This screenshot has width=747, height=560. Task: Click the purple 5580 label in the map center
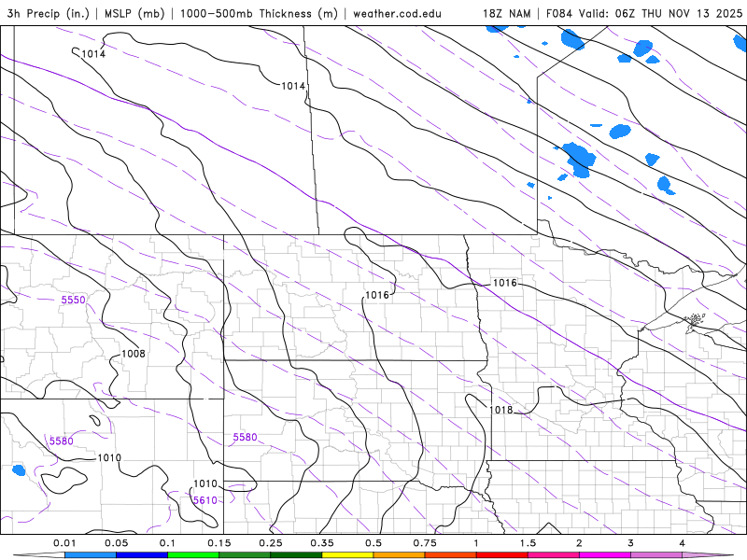pos(245,437)
